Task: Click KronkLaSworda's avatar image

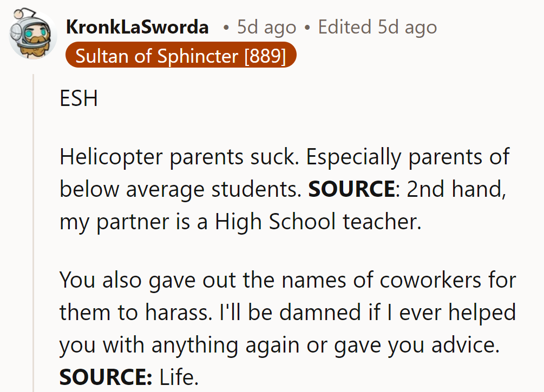Action: [32, 37]
